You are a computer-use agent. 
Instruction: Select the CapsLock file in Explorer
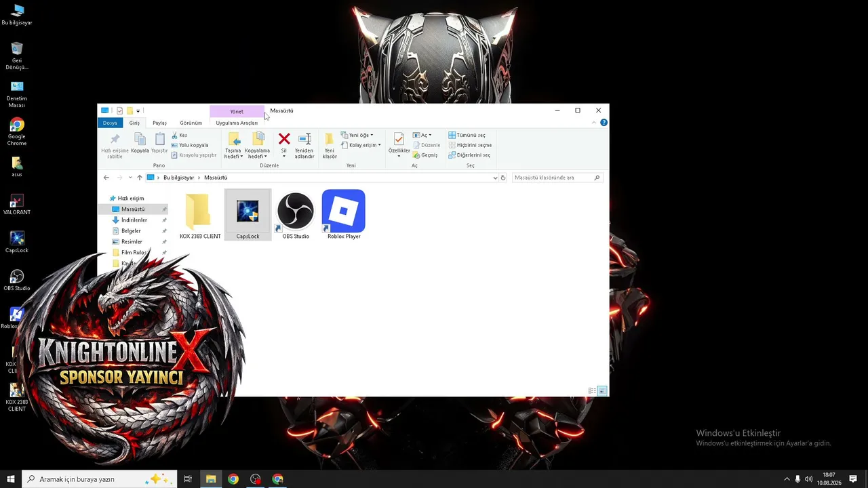coord(248,215)
